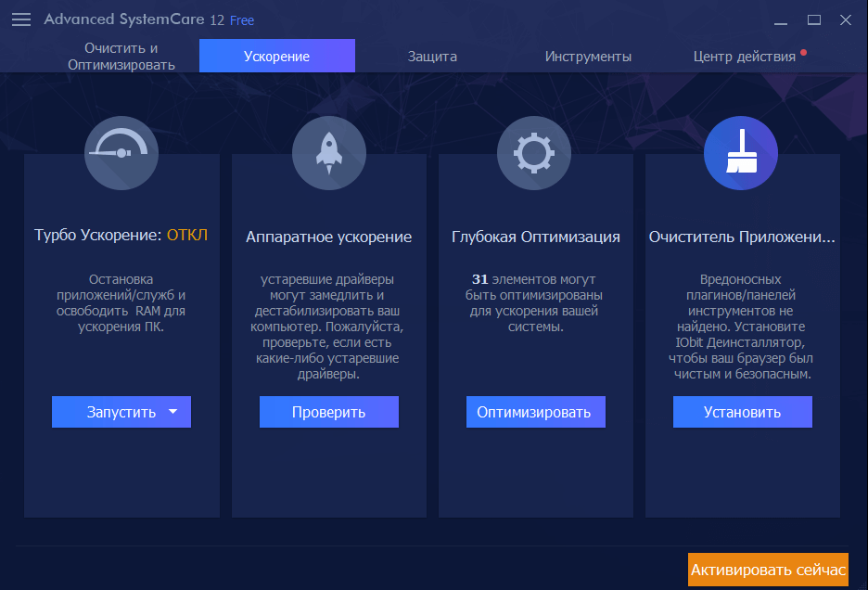Click Установить for IObit uninstaller
Image resolution: width=868 pixels, height=590 pixels.
click(x=742, y=412)
